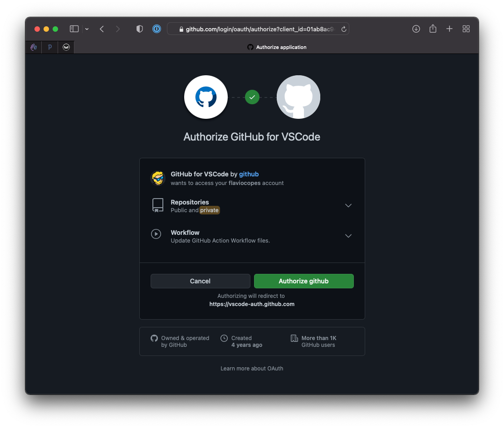504x428 pixels.
Task: Reload the GitHub authorization page
Action: point(343,29)
